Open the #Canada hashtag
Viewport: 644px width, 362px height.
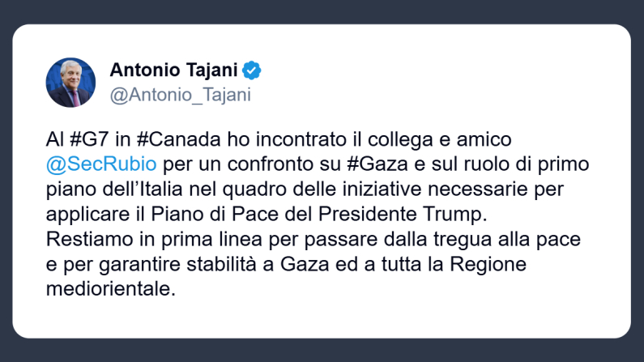(x=166, y=141)
